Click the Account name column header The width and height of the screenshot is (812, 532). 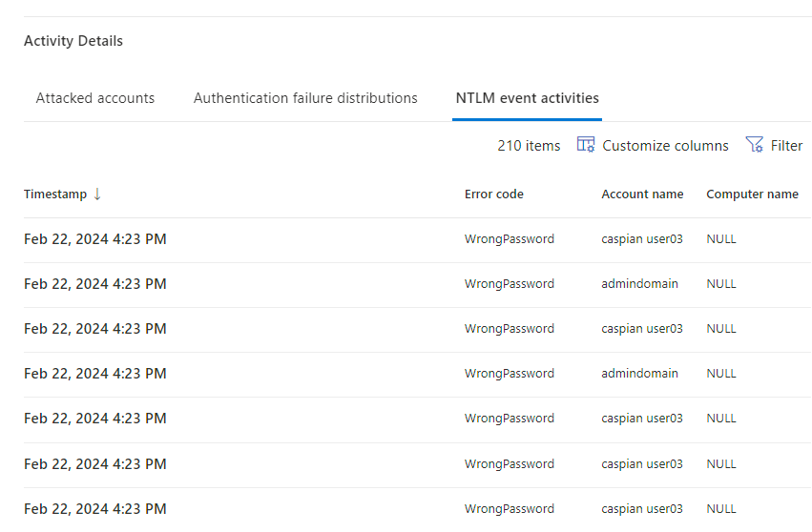tap(642, 194)
